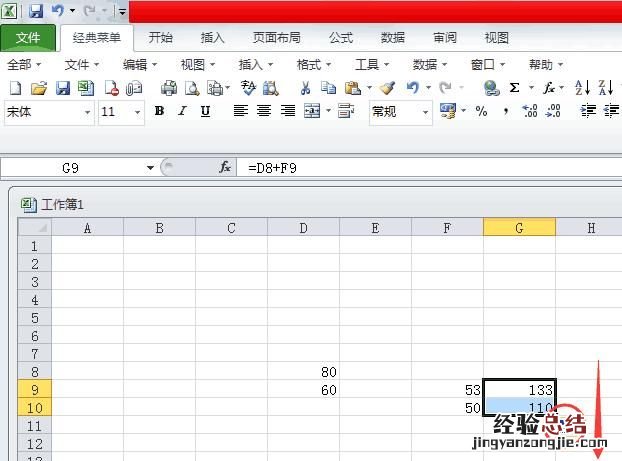Screen dimensions: 622x461
Task: Switch to the 开始 ribbon tab
Action: coord(160,38)
